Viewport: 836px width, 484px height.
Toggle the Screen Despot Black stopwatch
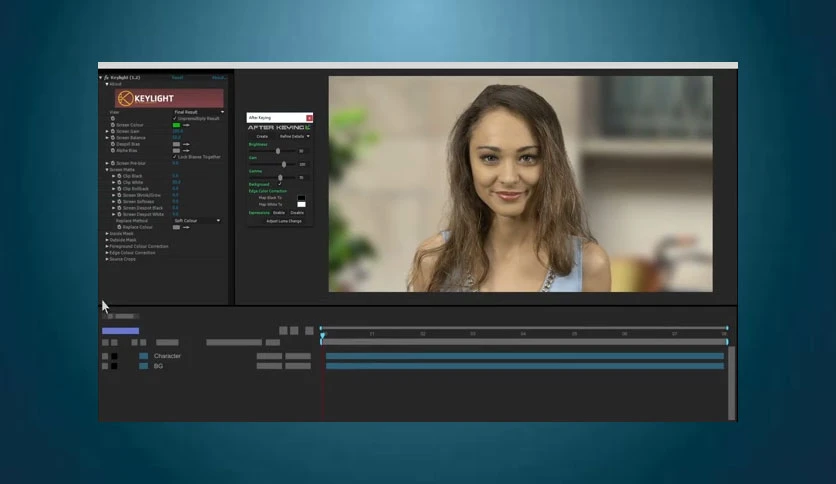coord(119,208)
